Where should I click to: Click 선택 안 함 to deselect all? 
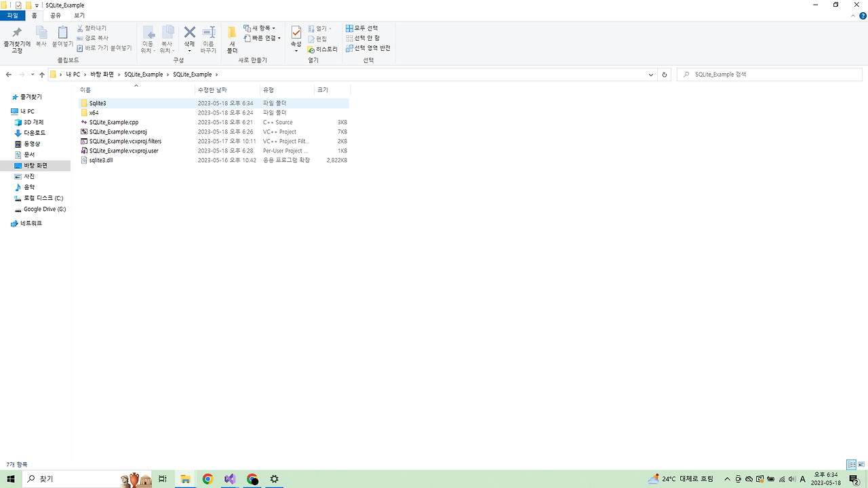363,38
